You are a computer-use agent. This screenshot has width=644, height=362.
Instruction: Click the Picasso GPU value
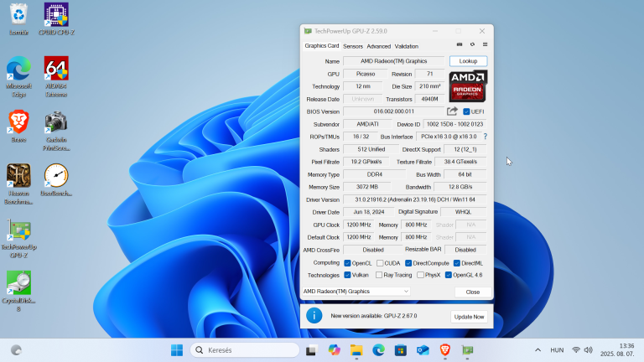pos(366,74)
